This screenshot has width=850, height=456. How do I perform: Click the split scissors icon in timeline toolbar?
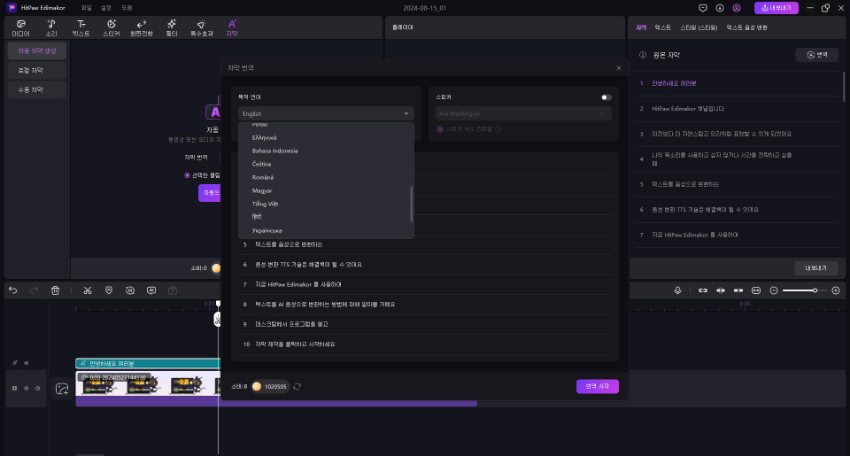click(x=88, y=290)
